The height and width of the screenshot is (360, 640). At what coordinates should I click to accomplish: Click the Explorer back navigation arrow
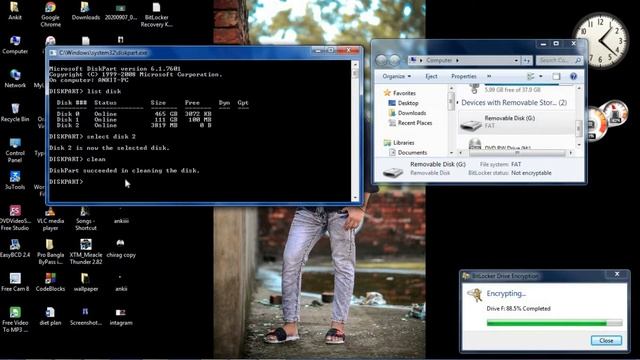[x=381, y=60]
